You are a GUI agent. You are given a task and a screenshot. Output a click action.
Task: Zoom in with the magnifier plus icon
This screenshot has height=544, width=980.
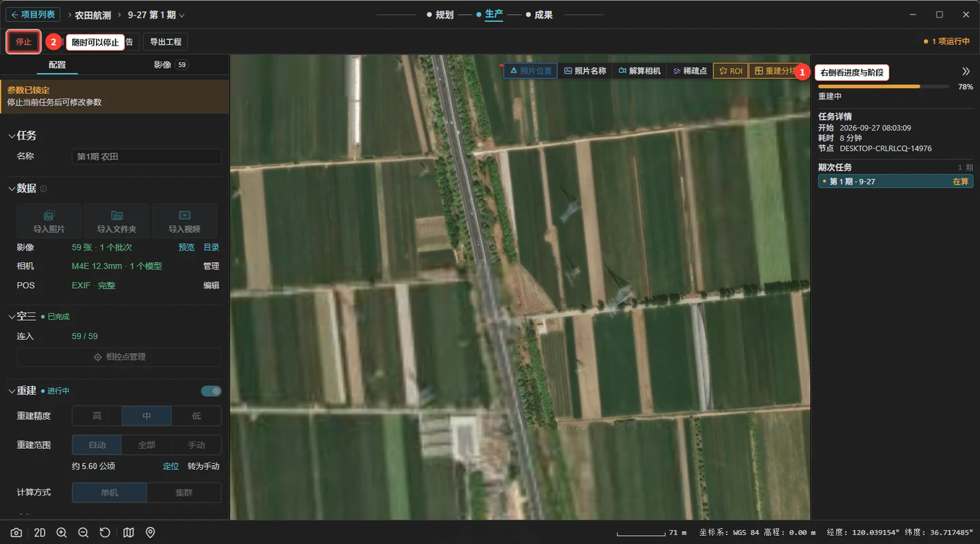click(61, 532)
